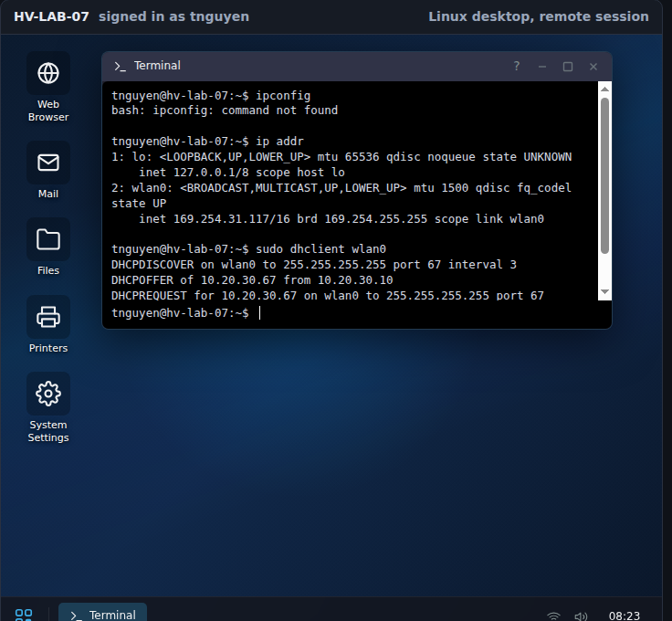Click the 'Terminal' window title text
Viewport: 672px width, 621px height.
[157, 66]
